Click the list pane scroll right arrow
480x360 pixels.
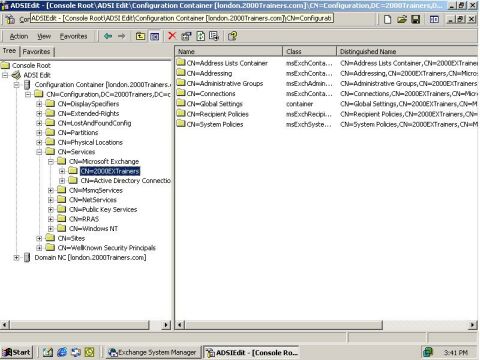pyautogui.click(x=473, y=324)
